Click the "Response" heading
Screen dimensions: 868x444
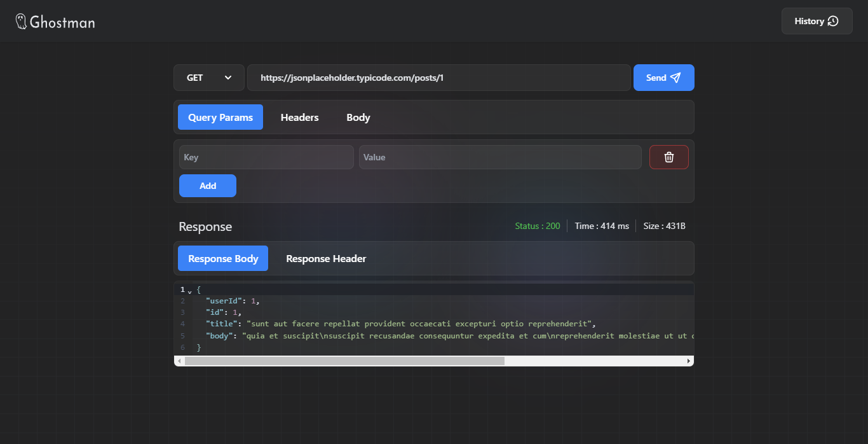(x=205, y=227)
